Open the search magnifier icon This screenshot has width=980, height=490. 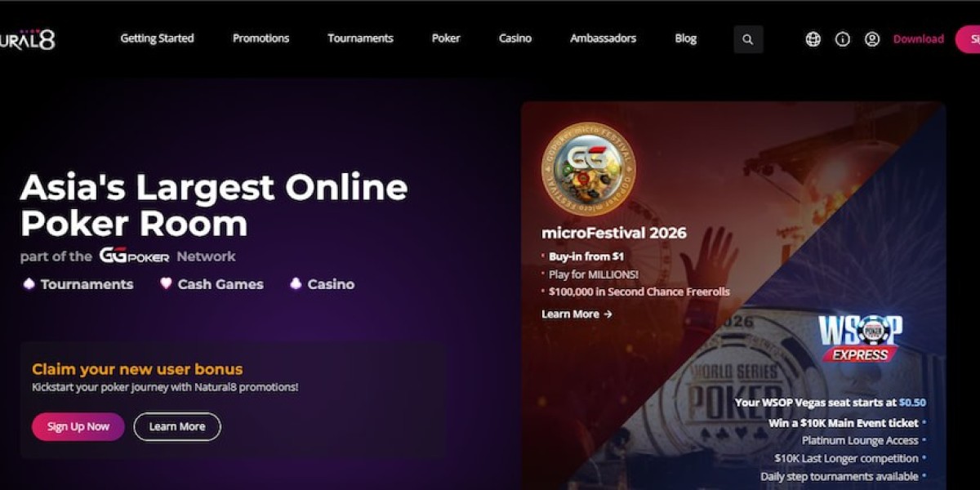748,39
